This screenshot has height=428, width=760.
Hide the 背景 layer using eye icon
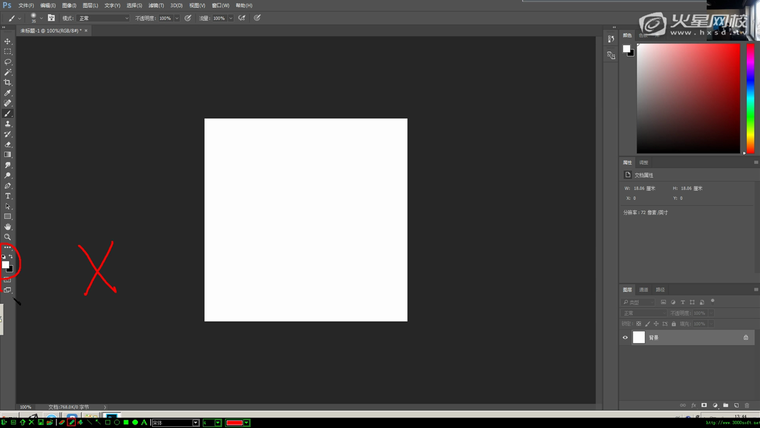[626, 338]
